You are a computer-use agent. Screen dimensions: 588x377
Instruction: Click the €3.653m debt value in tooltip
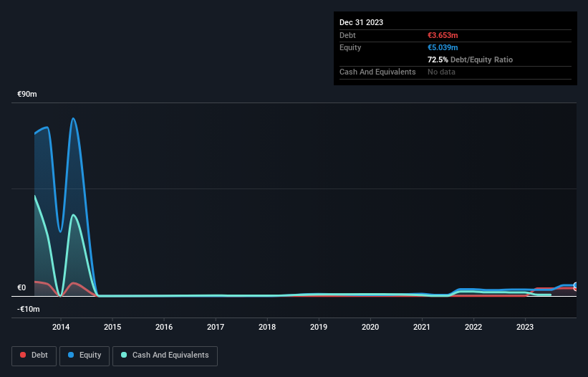point(443,35)
